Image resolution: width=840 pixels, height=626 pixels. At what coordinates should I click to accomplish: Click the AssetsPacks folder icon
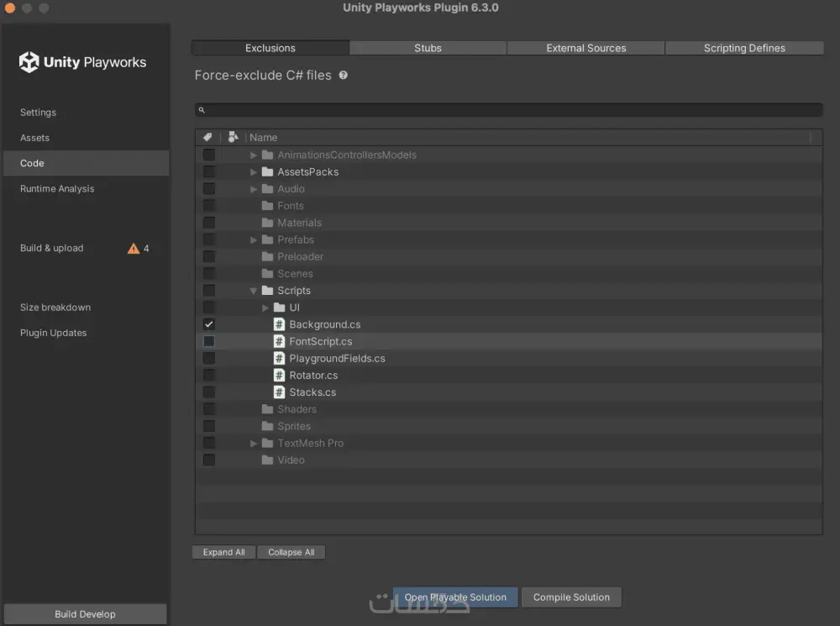point(267,172)
